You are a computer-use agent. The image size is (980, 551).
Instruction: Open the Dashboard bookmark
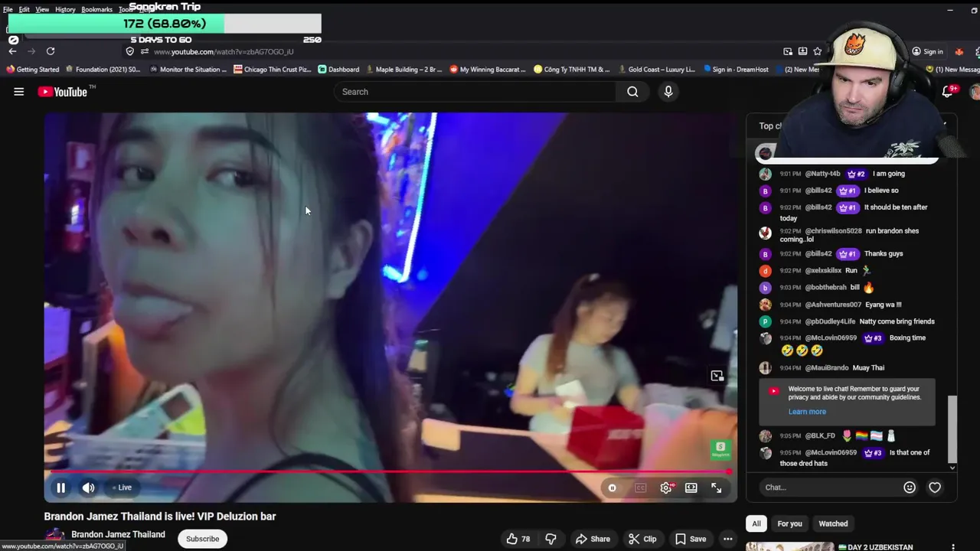pos(338,70)
